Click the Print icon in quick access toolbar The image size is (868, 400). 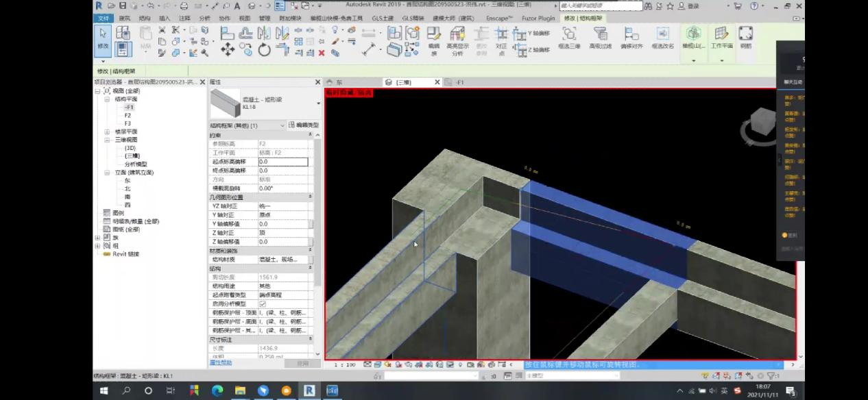point(184,5)
